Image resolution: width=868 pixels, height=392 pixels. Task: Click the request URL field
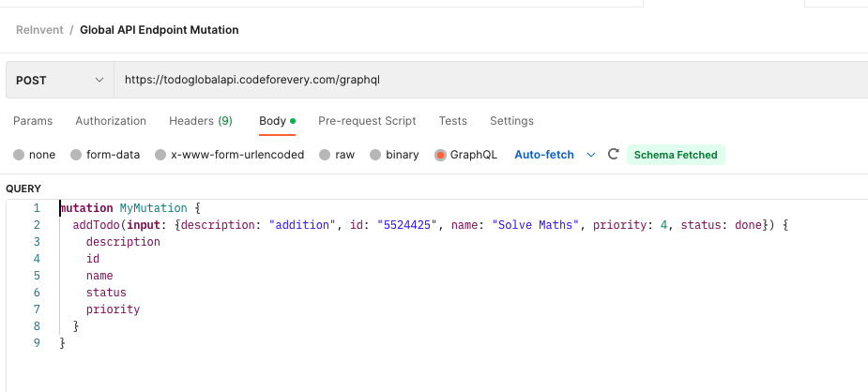[x=491, y=80]
